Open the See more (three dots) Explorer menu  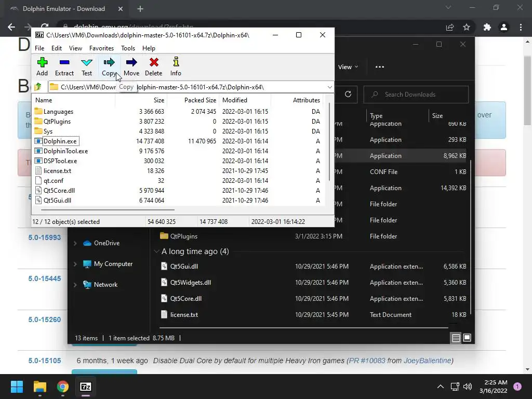(x=380, y=67)
